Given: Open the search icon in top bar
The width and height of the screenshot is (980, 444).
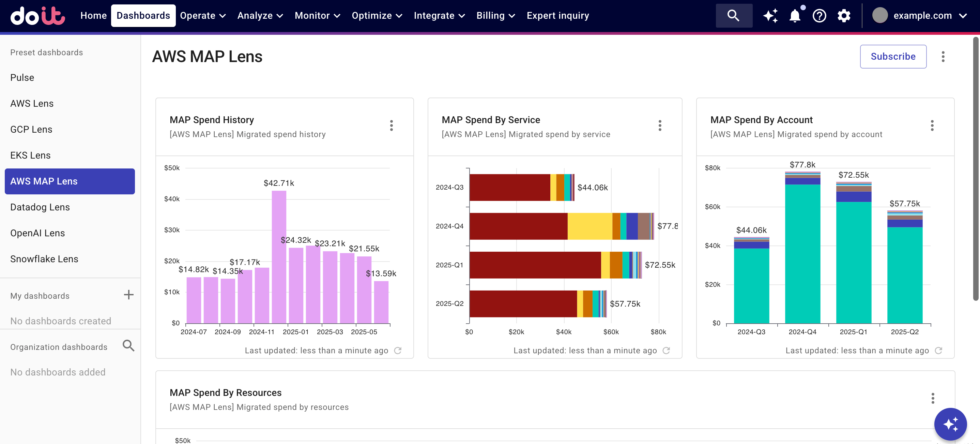Looking at the screenshot, I should (734, 16).
